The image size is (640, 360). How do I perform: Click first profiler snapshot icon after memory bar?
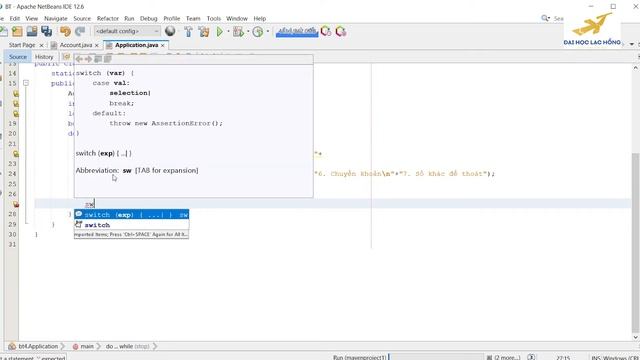pyautogui.click(x=326, y=31)
